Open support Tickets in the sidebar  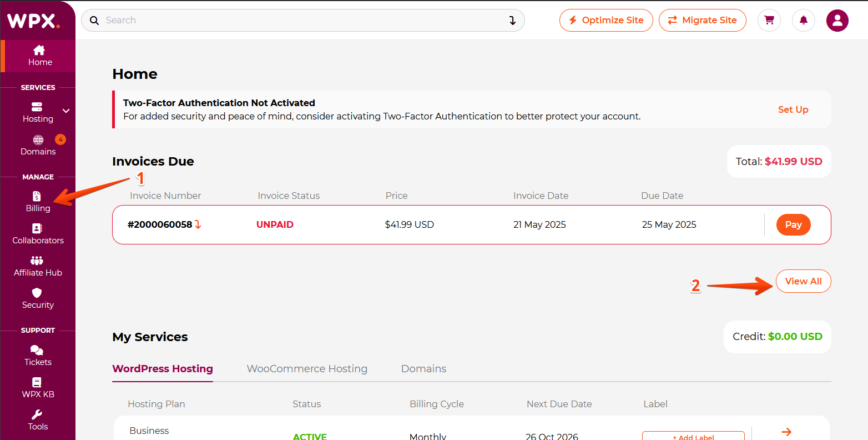[38, 356]
